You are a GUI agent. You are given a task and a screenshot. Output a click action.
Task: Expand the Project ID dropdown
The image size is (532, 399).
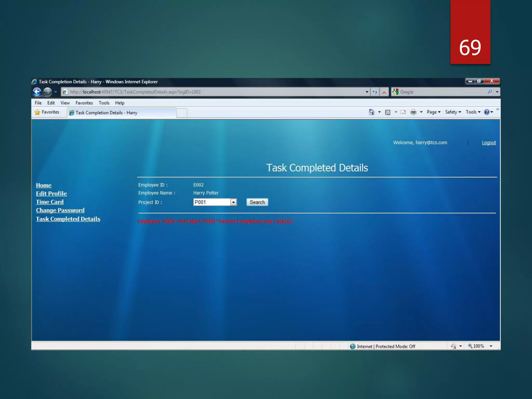(233, 202)
